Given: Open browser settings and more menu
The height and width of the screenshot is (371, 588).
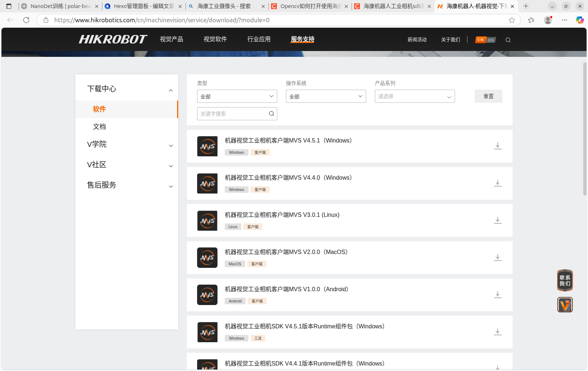Looking at the screenshot, I should [565, 20].
